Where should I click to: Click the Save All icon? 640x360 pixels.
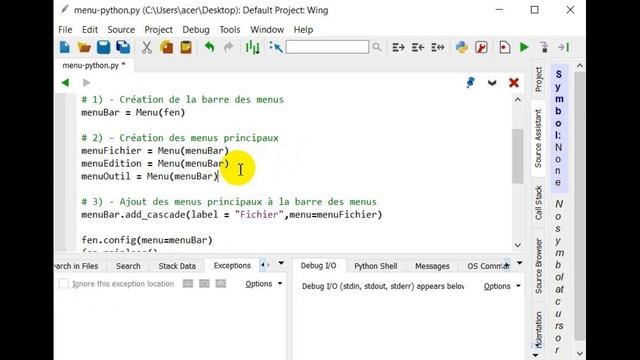[123, 47]
